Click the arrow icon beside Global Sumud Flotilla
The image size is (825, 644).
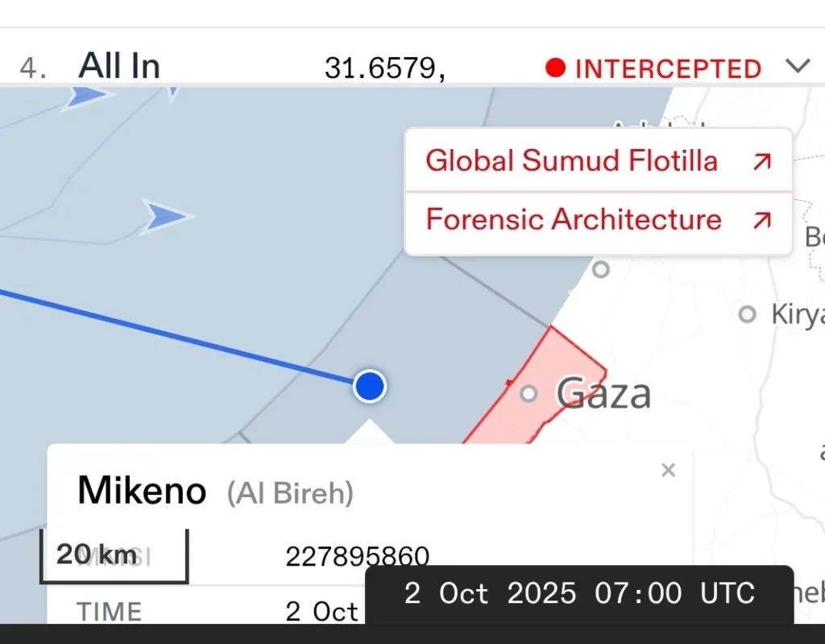click(x=761, y=161)
